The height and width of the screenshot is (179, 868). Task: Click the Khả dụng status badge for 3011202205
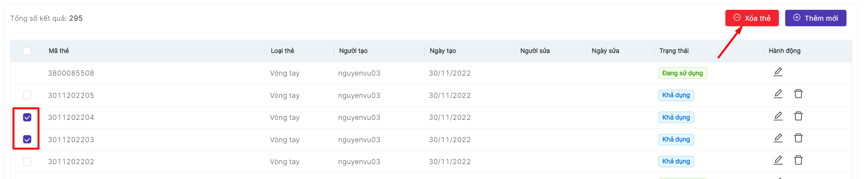click(x=676, y=95)
